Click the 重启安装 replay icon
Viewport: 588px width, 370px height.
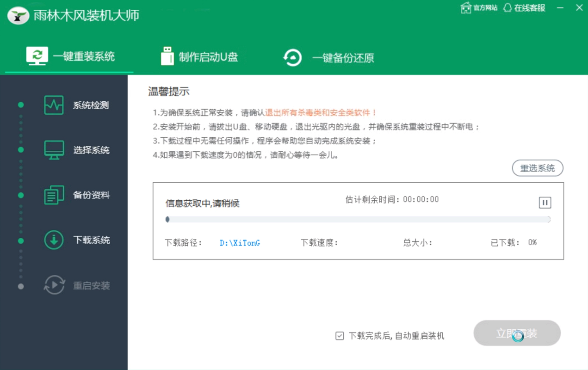pos(54,285)
